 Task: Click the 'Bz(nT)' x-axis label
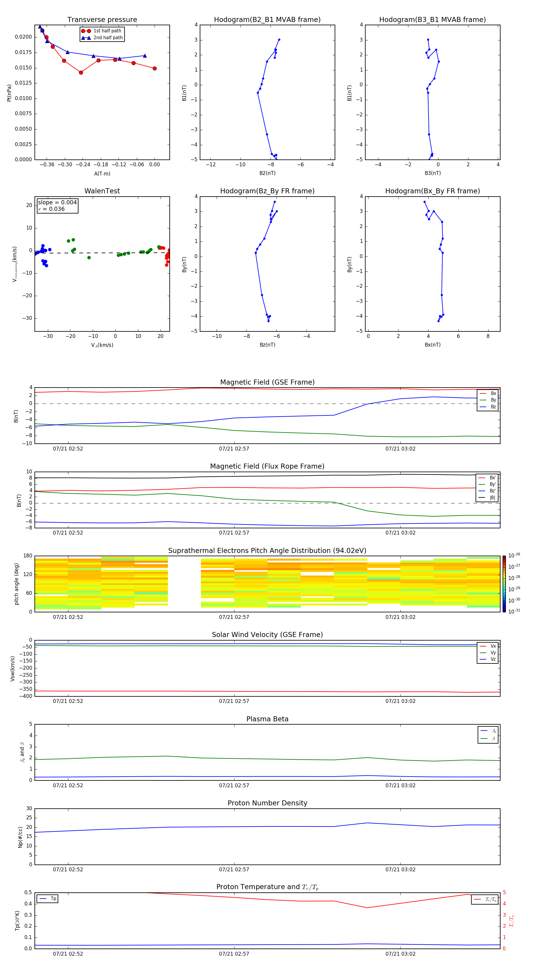coord(267,345)
